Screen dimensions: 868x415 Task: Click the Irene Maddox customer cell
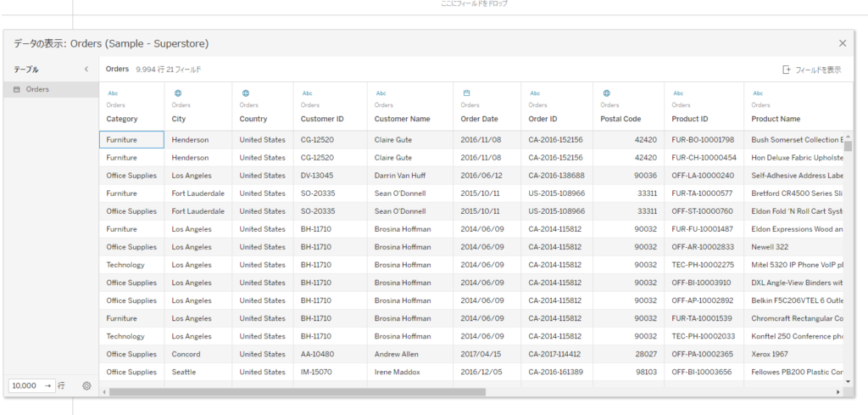point(410,372)
